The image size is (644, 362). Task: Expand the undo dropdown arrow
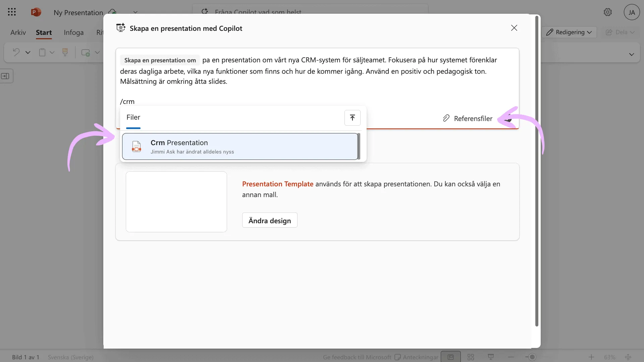(x=28, y=52)
